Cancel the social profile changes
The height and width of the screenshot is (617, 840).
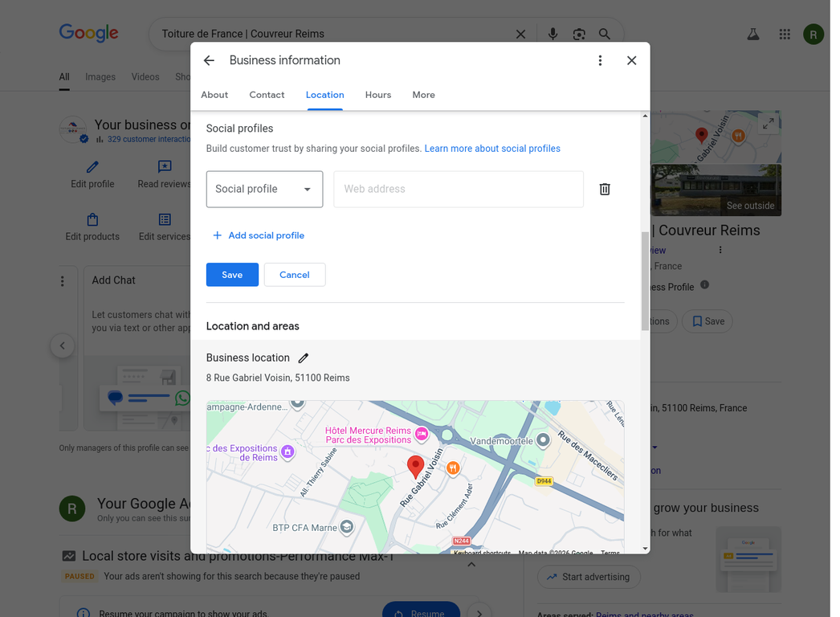(x=295, y=274)
